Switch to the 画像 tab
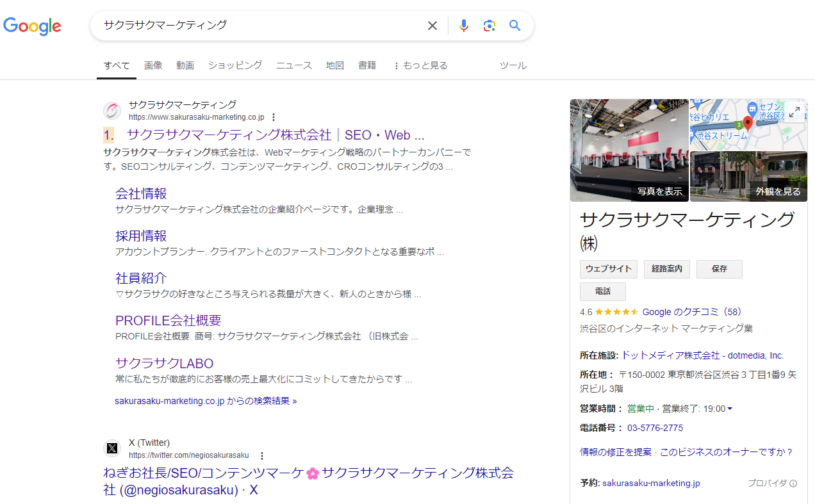 (x=153, y=65)
